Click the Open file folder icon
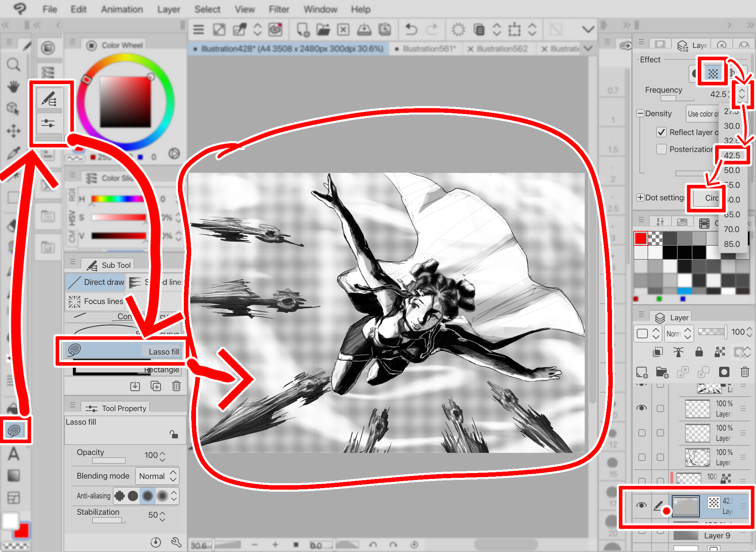This screenshot has width=756, height=552. coord(323,29)
